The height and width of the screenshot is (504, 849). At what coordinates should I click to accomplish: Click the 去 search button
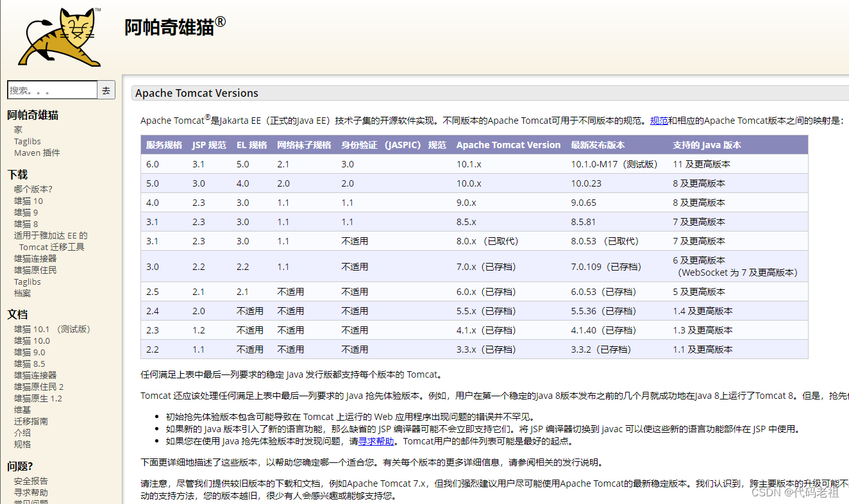click(x=106, y=90)
